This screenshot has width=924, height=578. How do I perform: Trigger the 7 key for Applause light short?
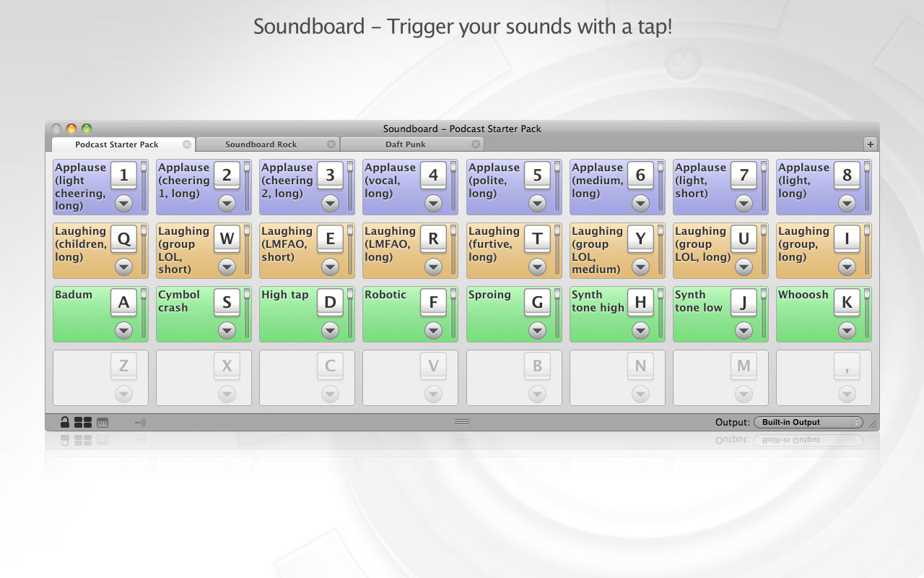coord(744,176)
